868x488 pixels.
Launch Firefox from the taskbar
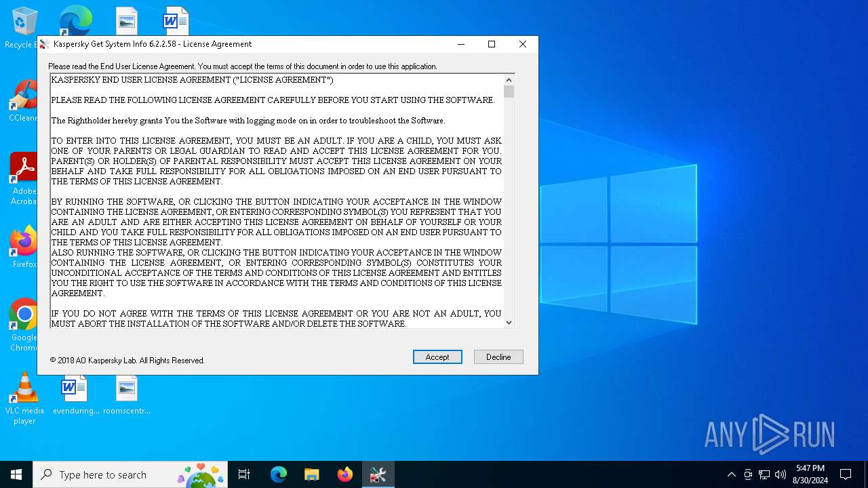345,474
